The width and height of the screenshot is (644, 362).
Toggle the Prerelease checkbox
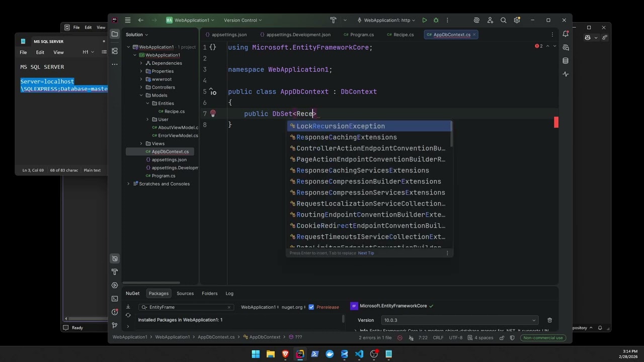pos(311,307)
